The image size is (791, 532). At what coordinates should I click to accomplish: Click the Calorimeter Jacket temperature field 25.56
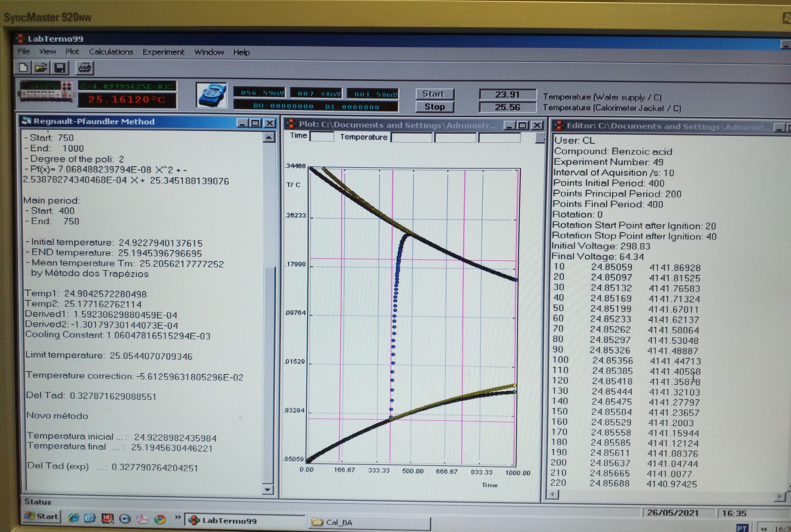click(507, 107)
